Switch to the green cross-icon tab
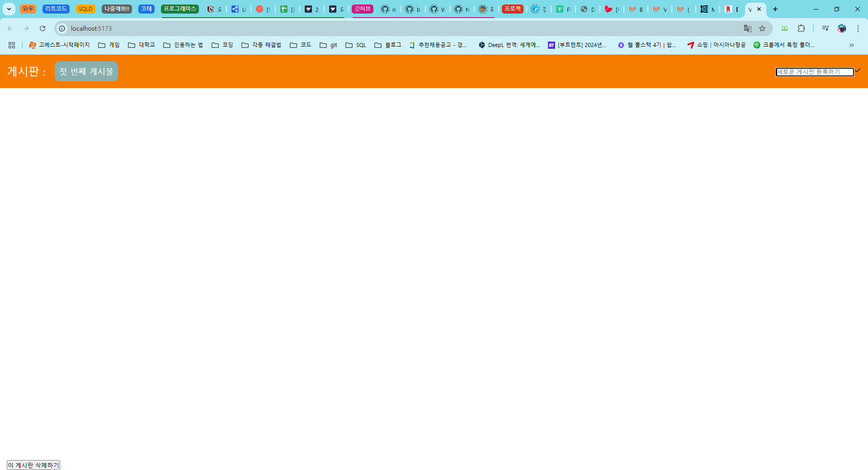868x470 pixels. [288, 9]
